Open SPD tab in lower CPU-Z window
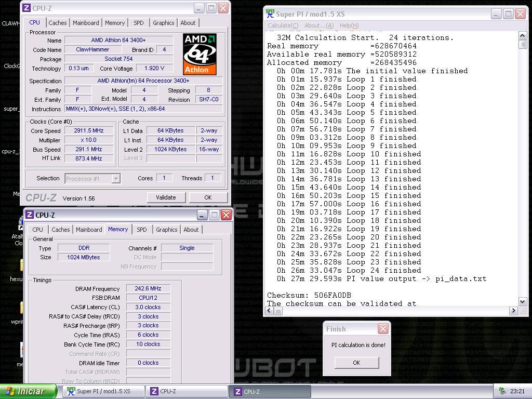This screenshot has width=532, height=399. point(142,230)
